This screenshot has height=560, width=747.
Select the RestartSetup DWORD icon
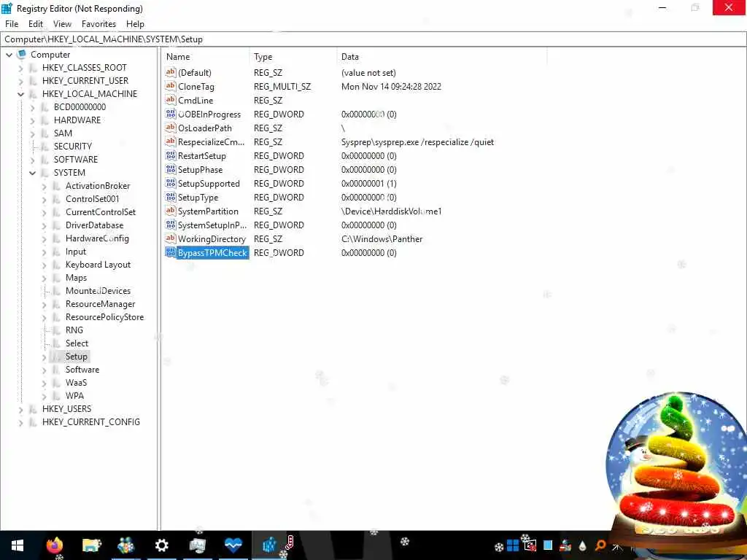click(x=171, y=156)
